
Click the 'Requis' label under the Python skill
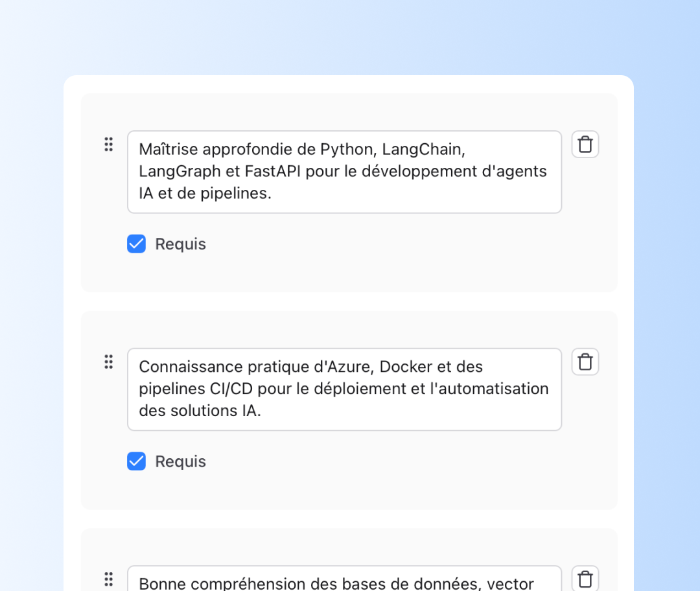(x=180, y=244)
